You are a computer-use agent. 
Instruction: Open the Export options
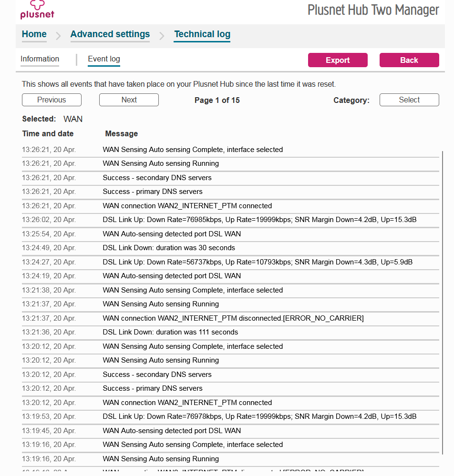pos(338,60)
